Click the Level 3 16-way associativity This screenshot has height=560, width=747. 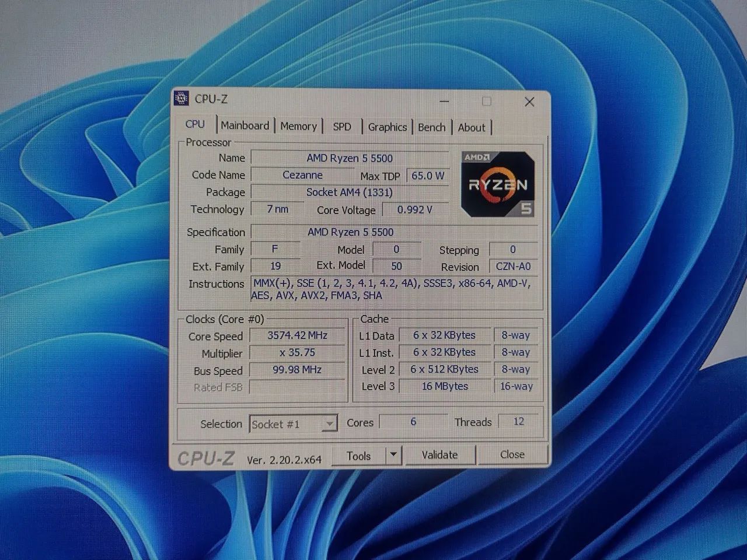[x=516, y=386]
